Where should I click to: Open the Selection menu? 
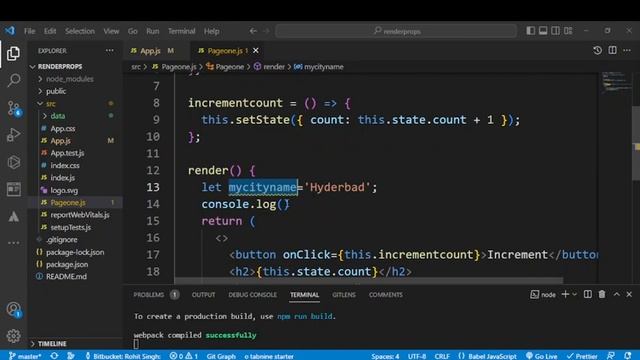(80, 31)
